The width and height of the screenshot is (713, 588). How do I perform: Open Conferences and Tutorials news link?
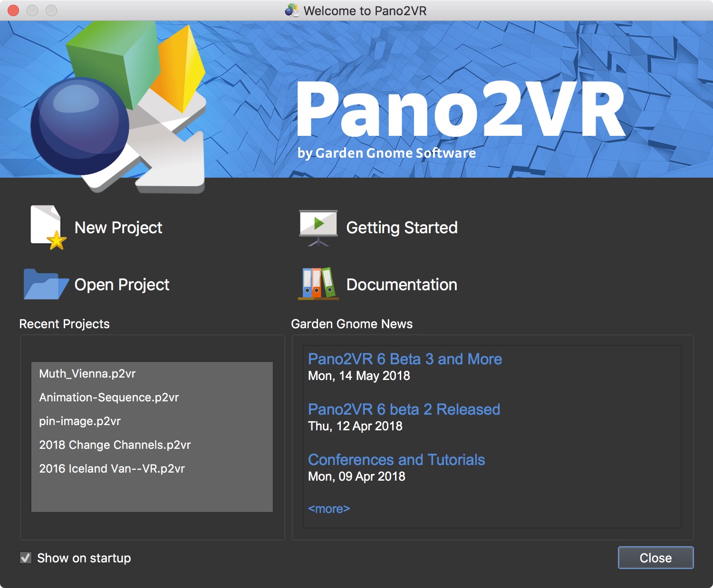coord(396,460)
